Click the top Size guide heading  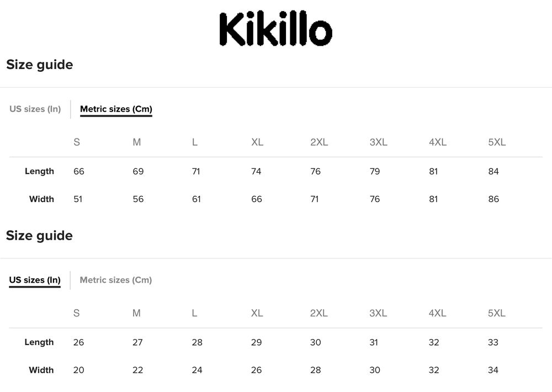point(40,65)
